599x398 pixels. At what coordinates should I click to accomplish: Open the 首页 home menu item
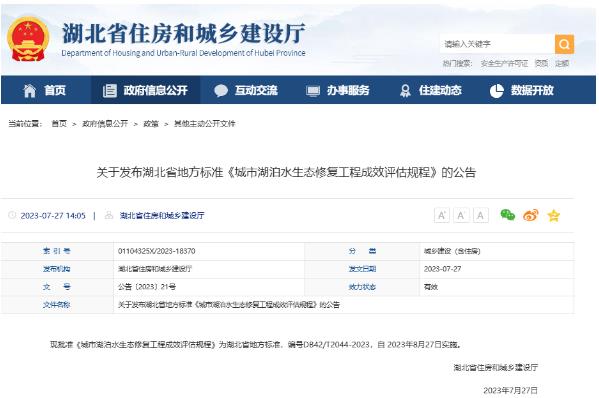[x=44, y=91]
